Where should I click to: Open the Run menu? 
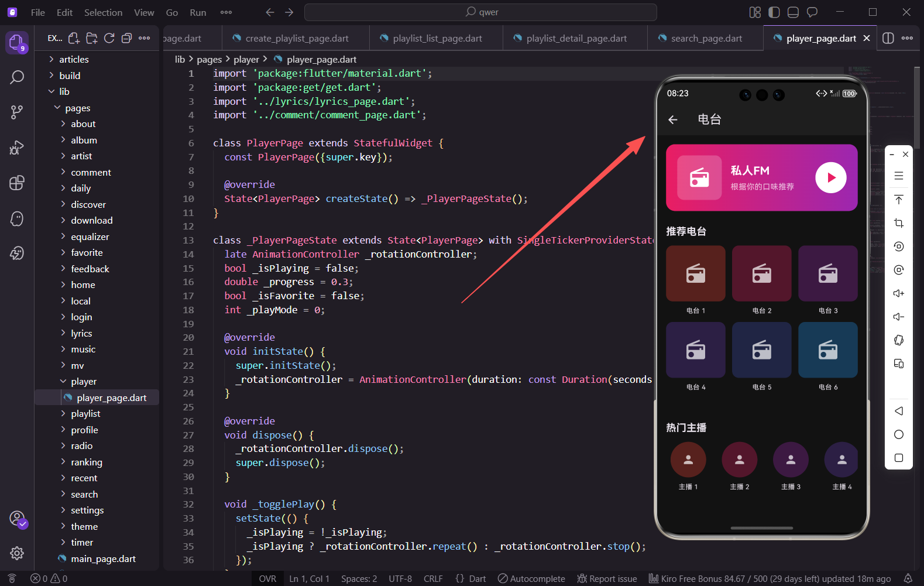tap(198, 12)
